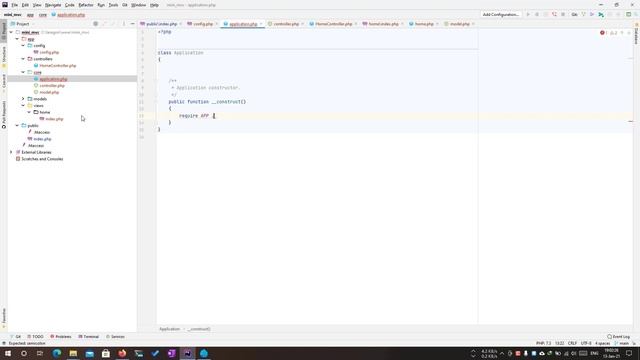640x360 pixels.
Task: Open the Structure side tool window
Action: (4, 56)
